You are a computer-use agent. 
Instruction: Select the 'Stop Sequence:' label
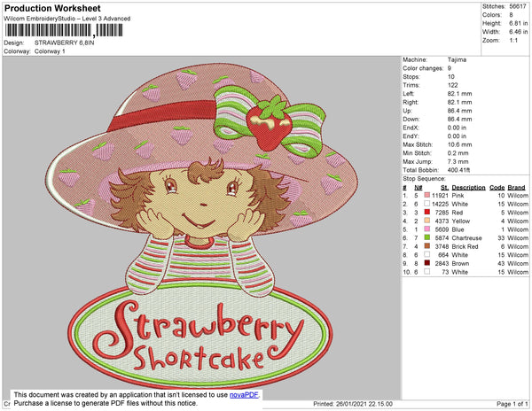pyautogui.click(x=424, y=179)
